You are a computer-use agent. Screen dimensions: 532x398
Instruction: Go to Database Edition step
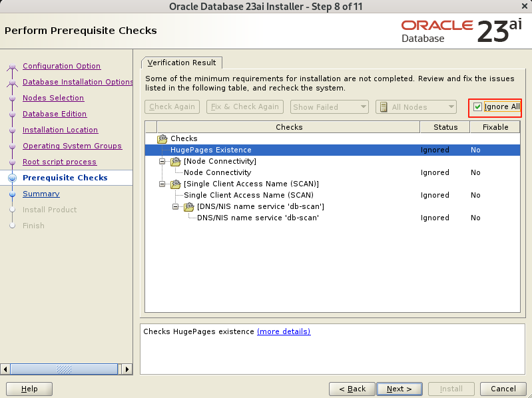pyautogui.click(x=55, y=114)
